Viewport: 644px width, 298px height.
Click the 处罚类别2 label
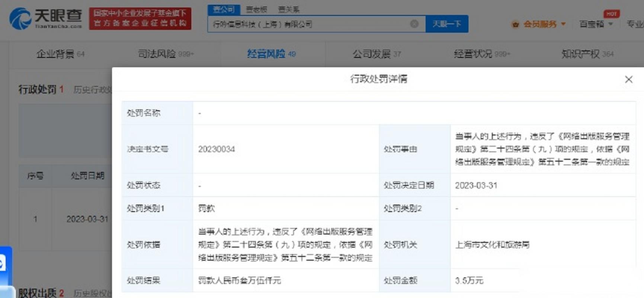(x=403, y=208)
